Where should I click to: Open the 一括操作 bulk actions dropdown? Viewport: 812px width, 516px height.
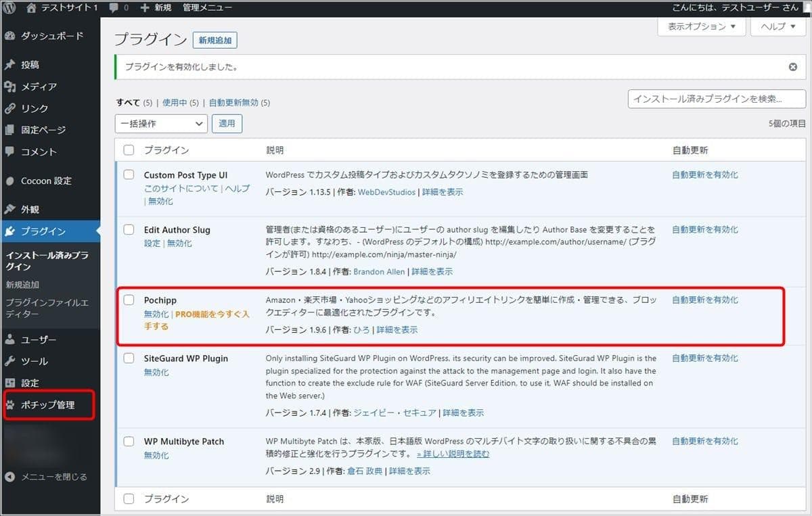coord(161,124)
